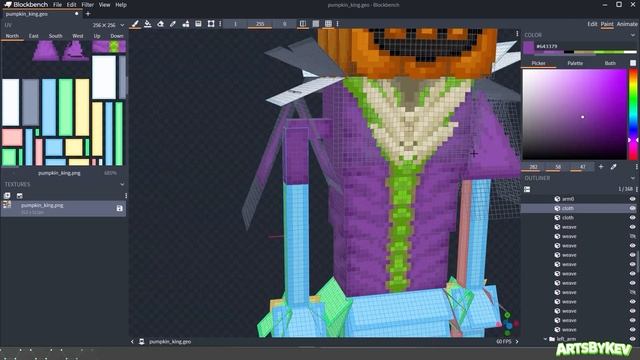Select the Gradient tool in paint toolbar

198,24
